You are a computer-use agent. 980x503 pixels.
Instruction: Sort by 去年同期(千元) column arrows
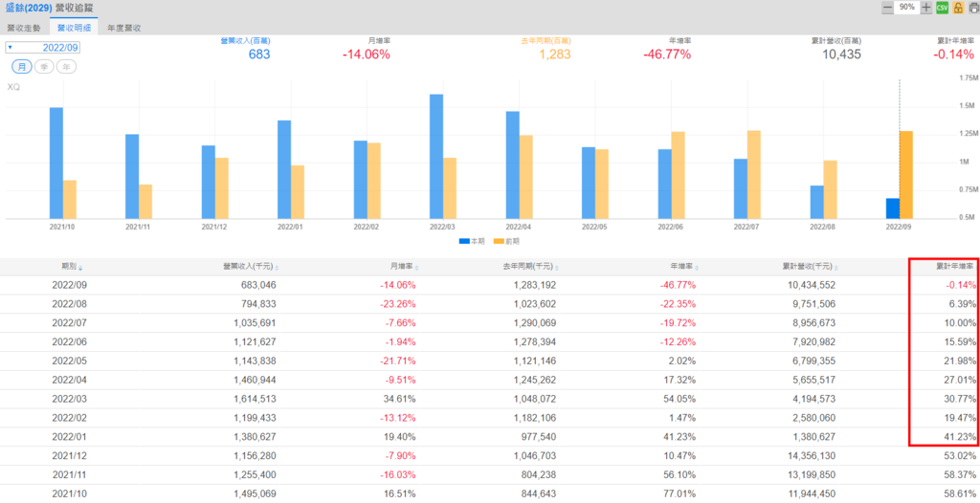coord(556,268)
